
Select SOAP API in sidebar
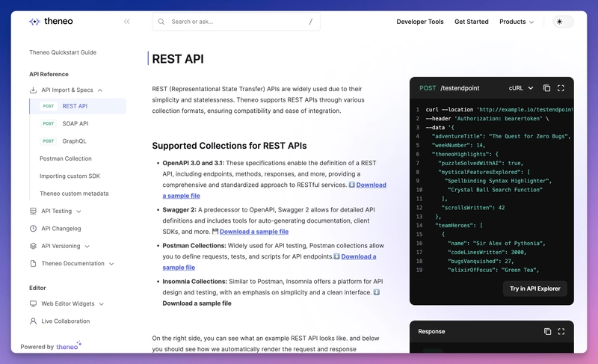coord(75,123)
